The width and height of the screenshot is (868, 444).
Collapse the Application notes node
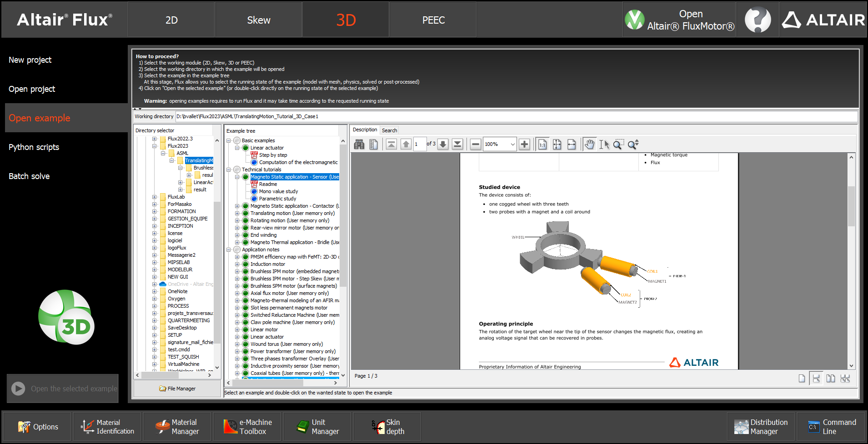click(x=229, y=249)
